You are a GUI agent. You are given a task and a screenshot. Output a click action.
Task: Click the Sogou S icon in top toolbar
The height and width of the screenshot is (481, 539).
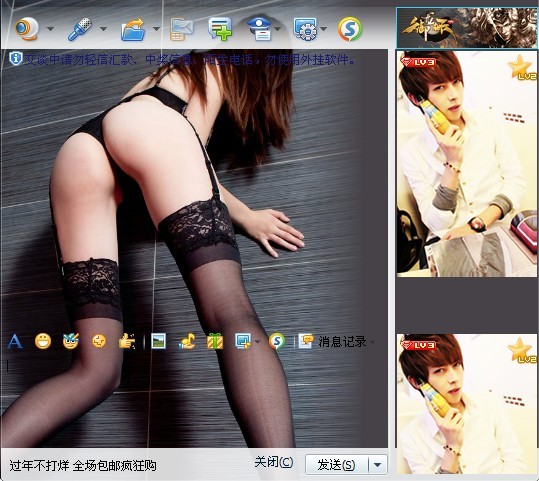(x=350, y=29)
